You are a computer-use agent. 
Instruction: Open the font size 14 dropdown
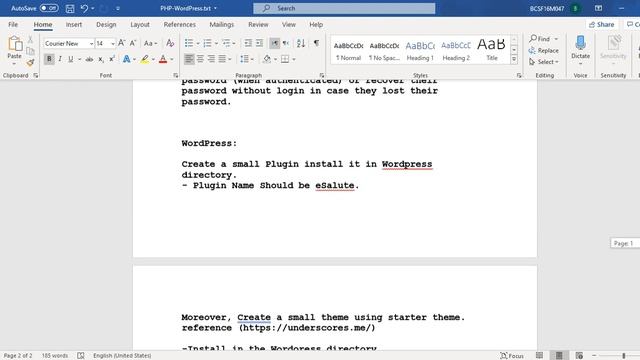[x=113, y=43]
